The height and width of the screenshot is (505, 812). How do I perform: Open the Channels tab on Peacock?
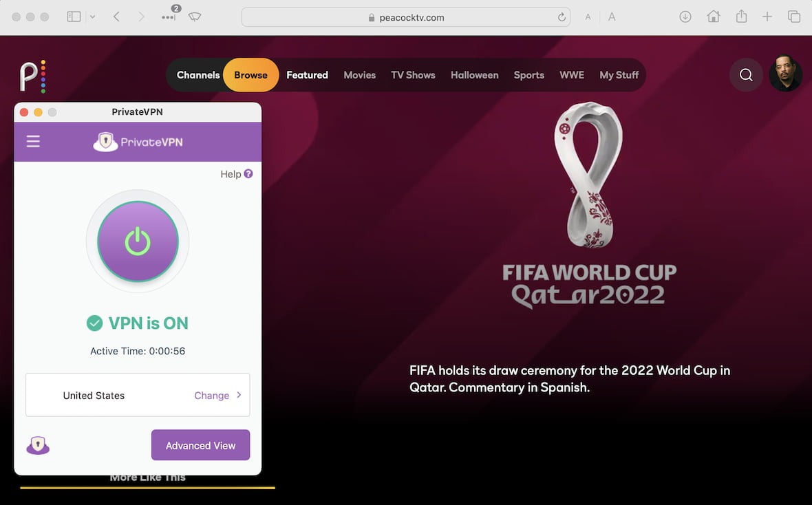197,75
